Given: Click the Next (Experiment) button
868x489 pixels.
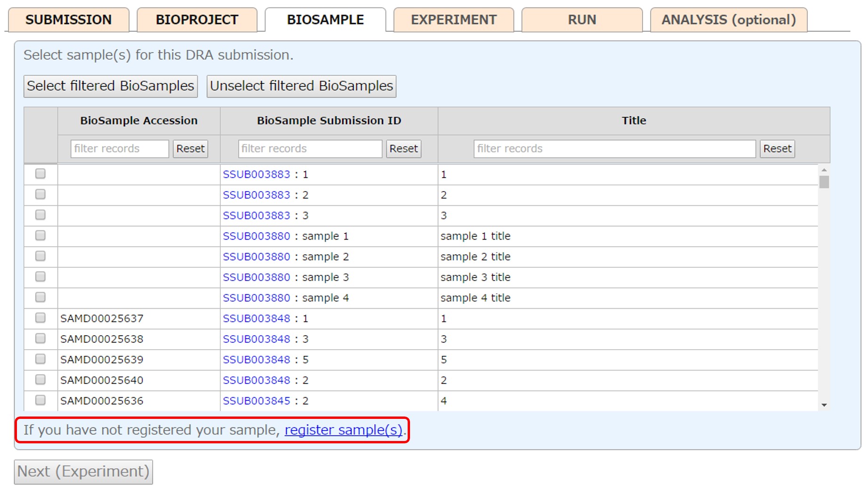Looking at the screenshot, I should [83, 472].
